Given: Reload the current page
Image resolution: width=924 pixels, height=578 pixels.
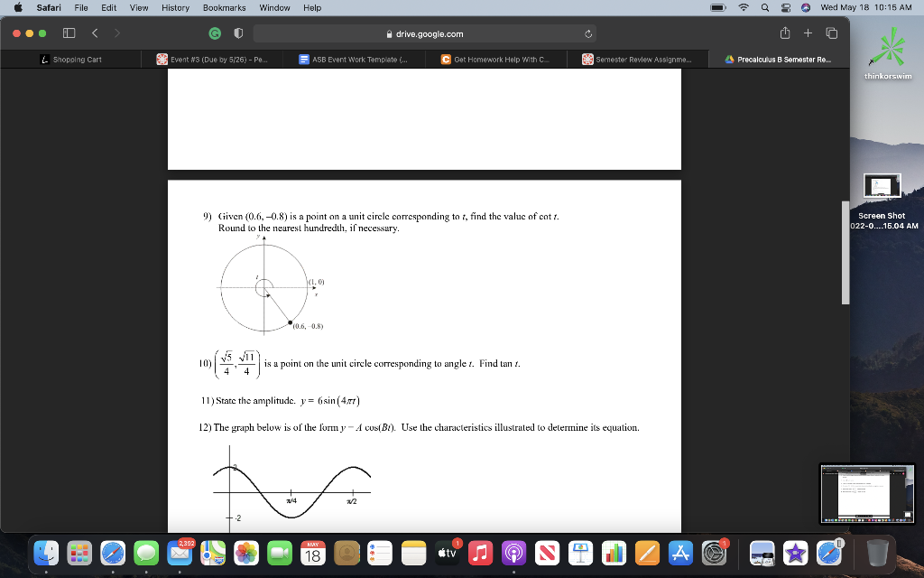Looking at the screenshot, I should click(x=587, y=33).
